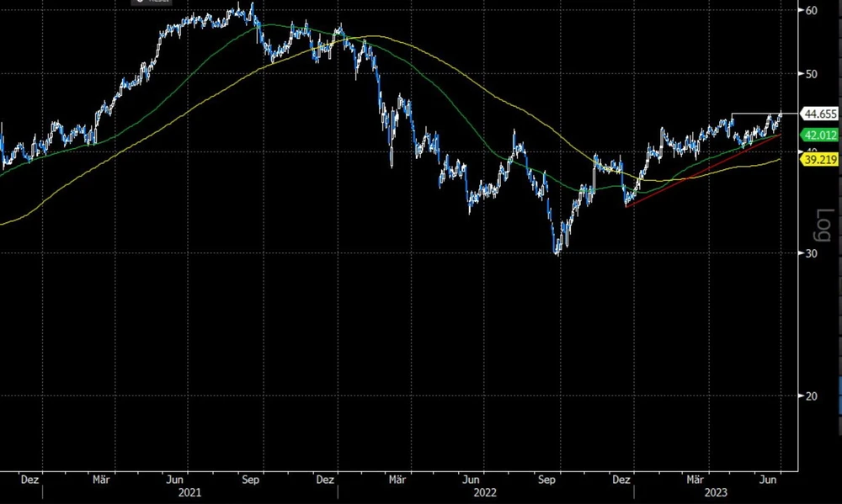Click the Jun 2023 month label
Viewport: 842px width, 504px height.
click(x=768, y=479)
